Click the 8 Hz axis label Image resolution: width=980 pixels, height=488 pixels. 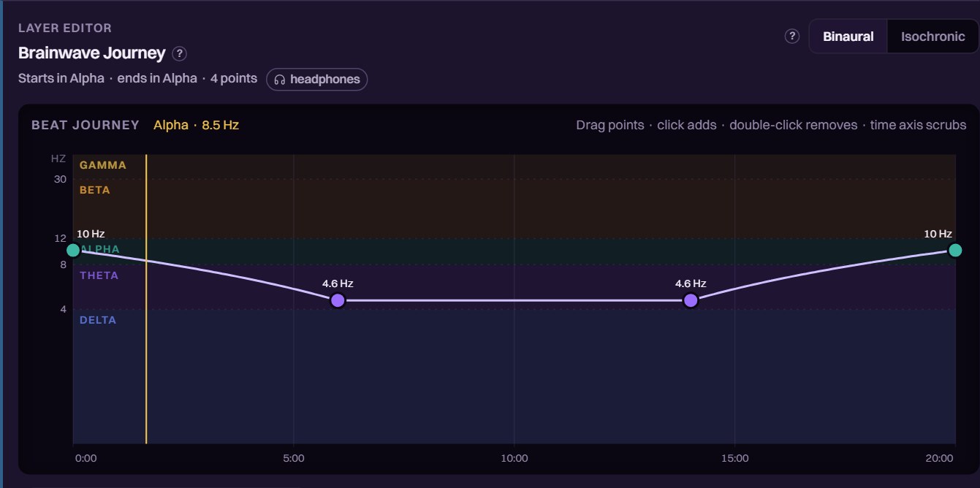point(63,264)
